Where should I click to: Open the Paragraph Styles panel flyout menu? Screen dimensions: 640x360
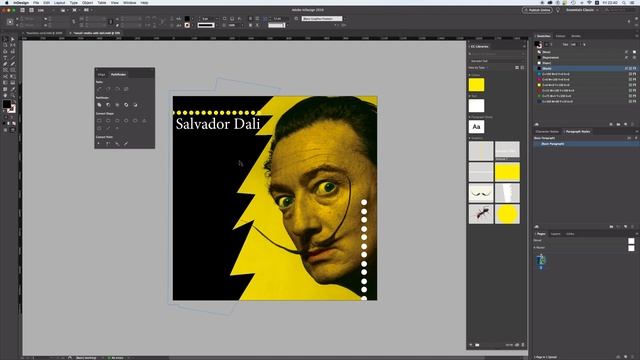(x=637, y=131)
